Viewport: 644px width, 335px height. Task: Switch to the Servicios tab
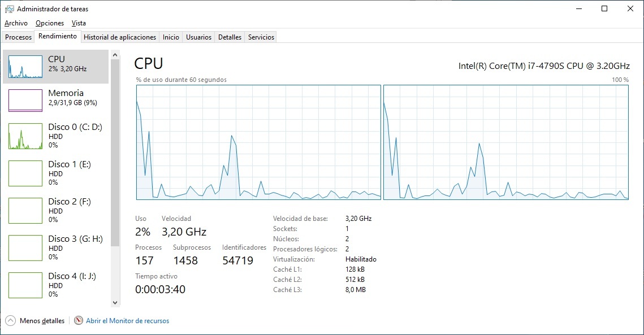[261, 37]
